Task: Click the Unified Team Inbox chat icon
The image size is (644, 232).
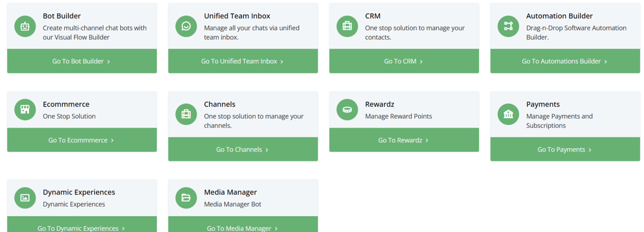Action: coord(186,26)
